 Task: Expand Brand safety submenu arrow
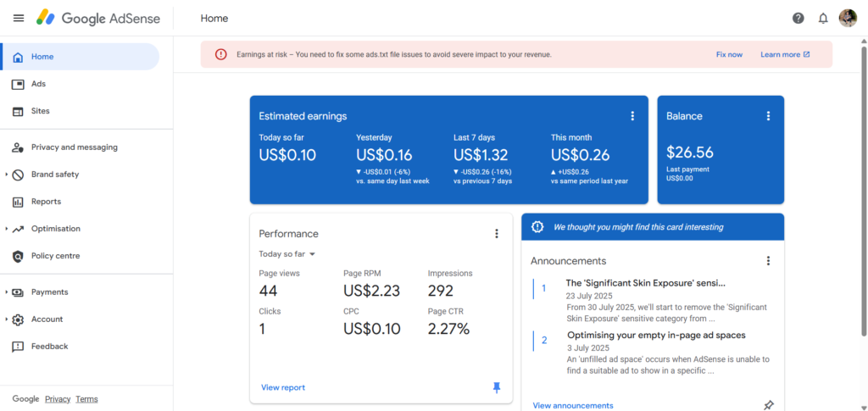(x=6, y=175)
